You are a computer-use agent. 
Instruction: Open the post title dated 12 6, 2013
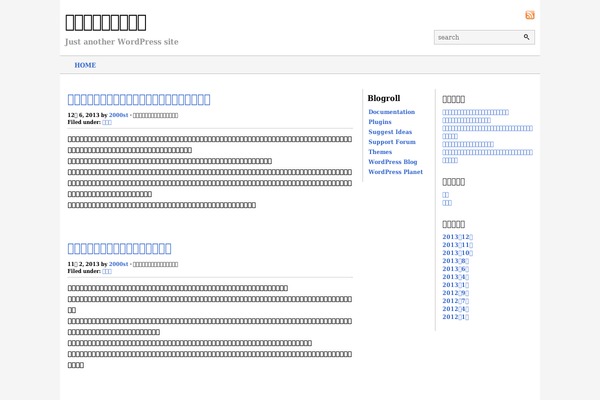tap(139, 100)
